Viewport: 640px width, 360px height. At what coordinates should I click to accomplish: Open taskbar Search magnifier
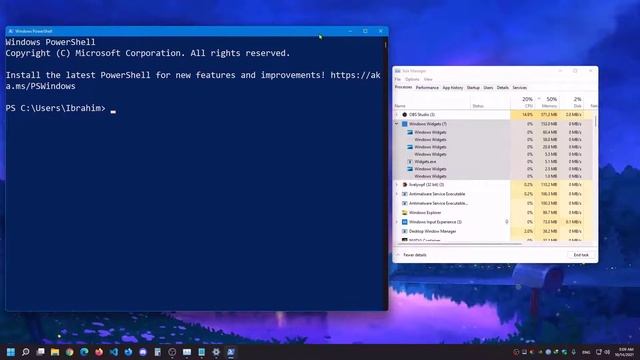click(26, 352)
